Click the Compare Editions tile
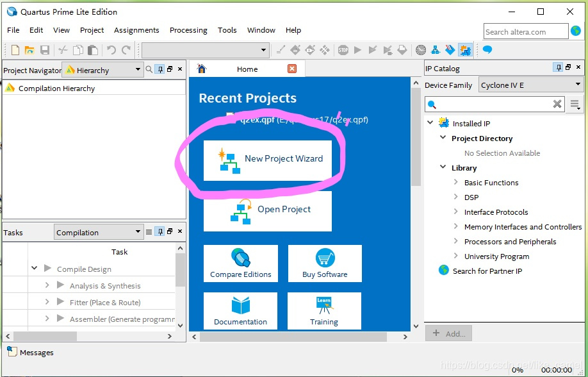The image size is (588, 377). [241, 264]
